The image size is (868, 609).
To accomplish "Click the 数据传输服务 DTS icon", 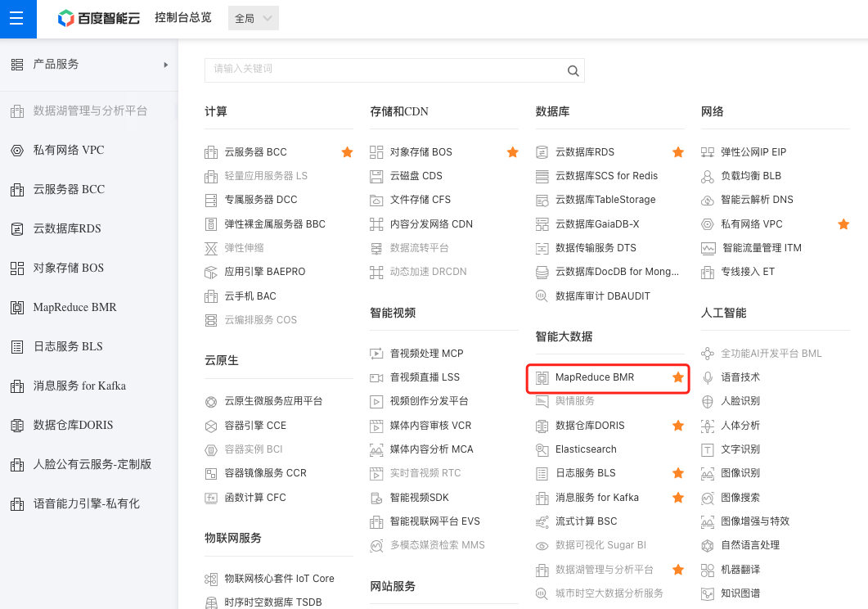I will pyautogui.click(x=542, y=248).
